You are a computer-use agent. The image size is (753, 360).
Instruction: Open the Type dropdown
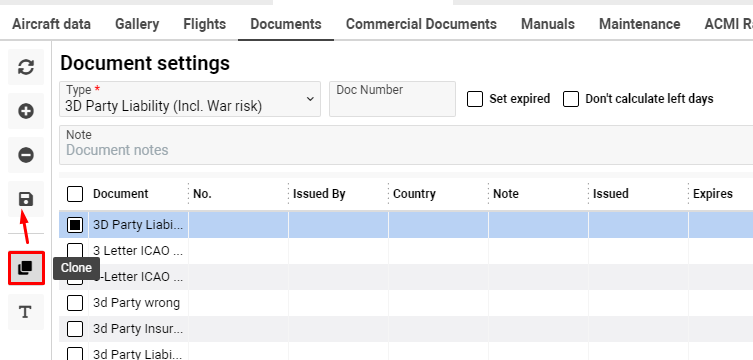[190, 99]
